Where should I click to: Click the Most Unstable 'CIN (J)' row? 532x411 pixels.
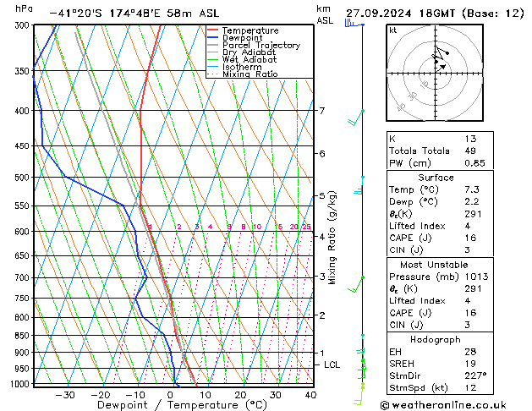[440, 325]
